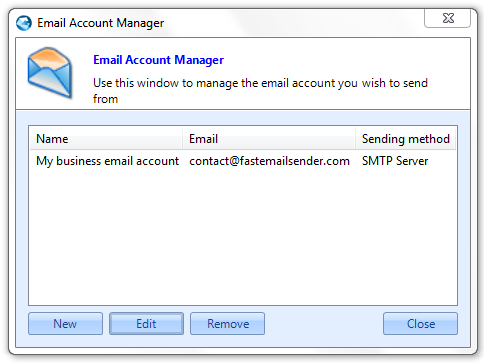Click the contact@fastemailsender.com cell
The height and width of the screenshot is (364, 484).
[269, 161]
